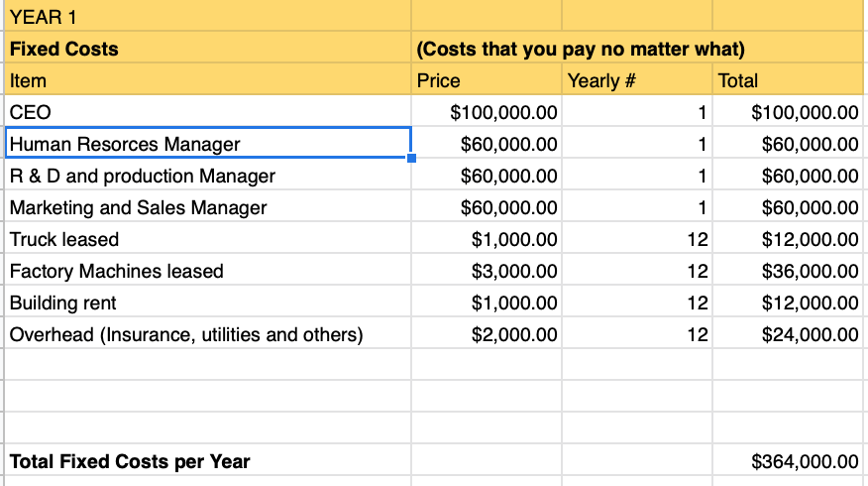
Task: Select the Building rent cell
Action: (208, 302)
